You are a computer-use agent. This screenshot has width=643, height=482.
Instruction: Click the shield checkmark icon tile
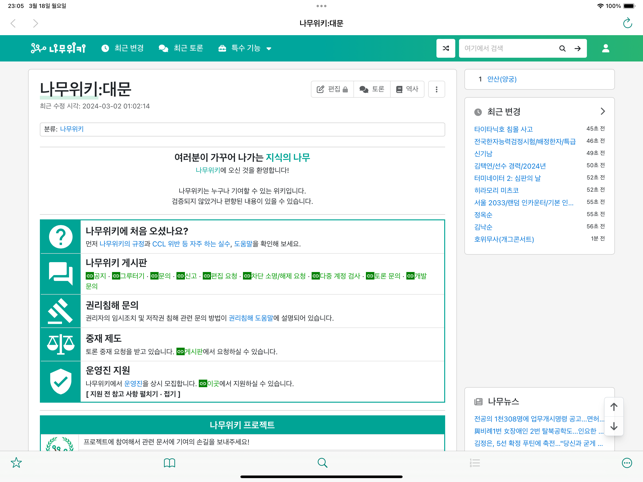61,381
